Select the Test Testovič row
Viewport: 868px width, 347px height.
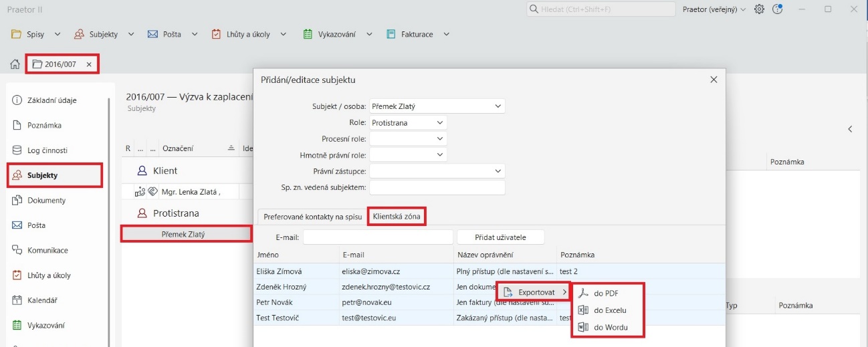click(490, 318)
